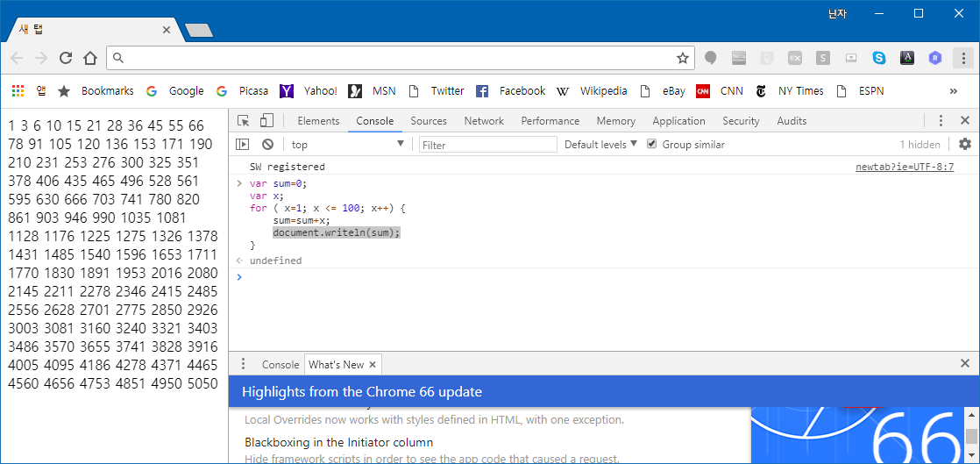Open the 'top' execution context dropdown
This screenshot has height=464, width=980.
[347, 145]
